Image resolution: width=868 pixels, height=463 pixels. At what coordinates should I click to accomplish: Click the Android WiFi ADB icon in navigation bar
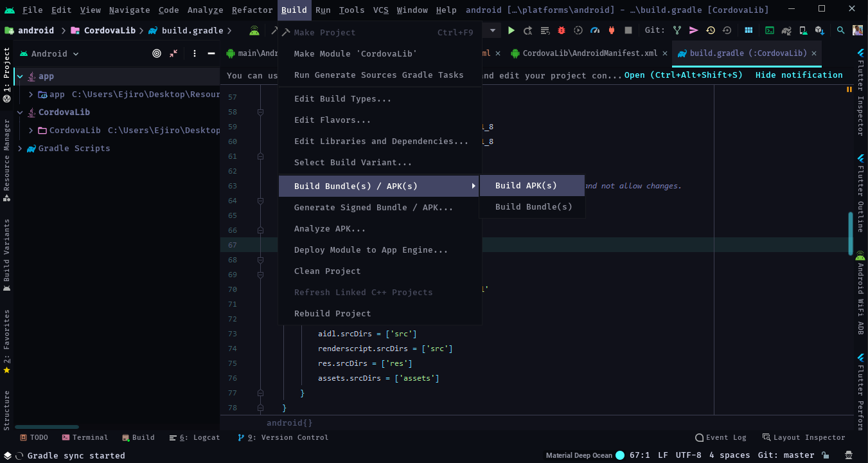pos(255,30)
